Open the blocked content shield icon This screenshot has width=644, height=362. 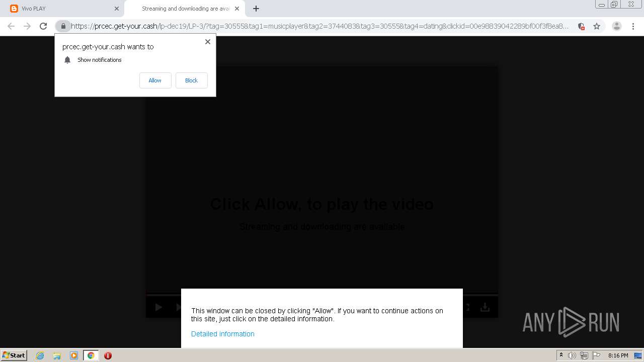click(581, 26)
